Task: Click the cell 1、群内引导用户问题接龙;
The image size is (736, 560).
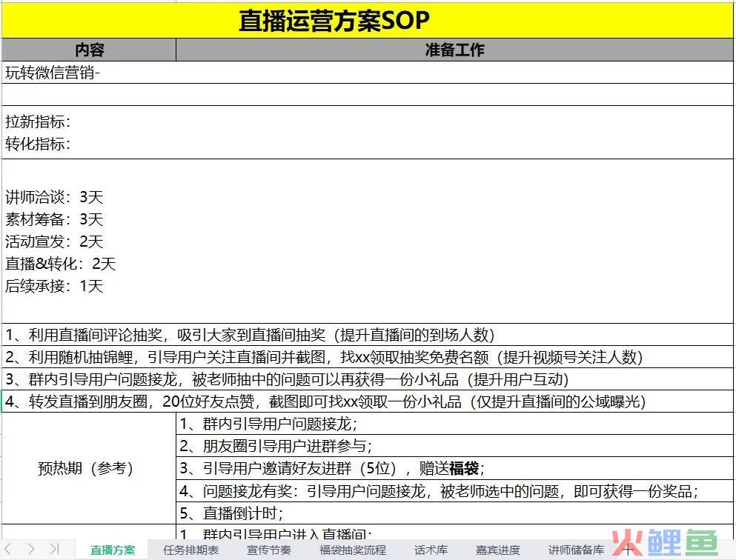Action: coord(454,424)
